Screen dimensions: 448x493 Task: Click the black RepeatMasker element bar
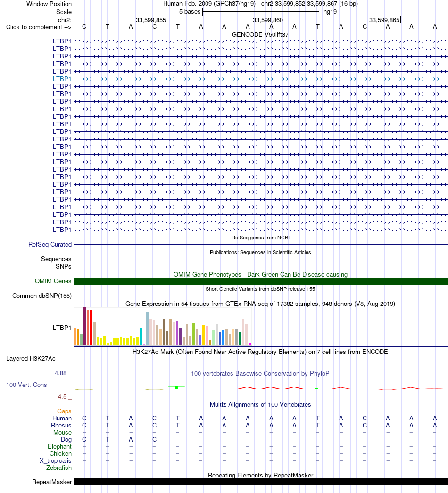(x=260, y=482)
